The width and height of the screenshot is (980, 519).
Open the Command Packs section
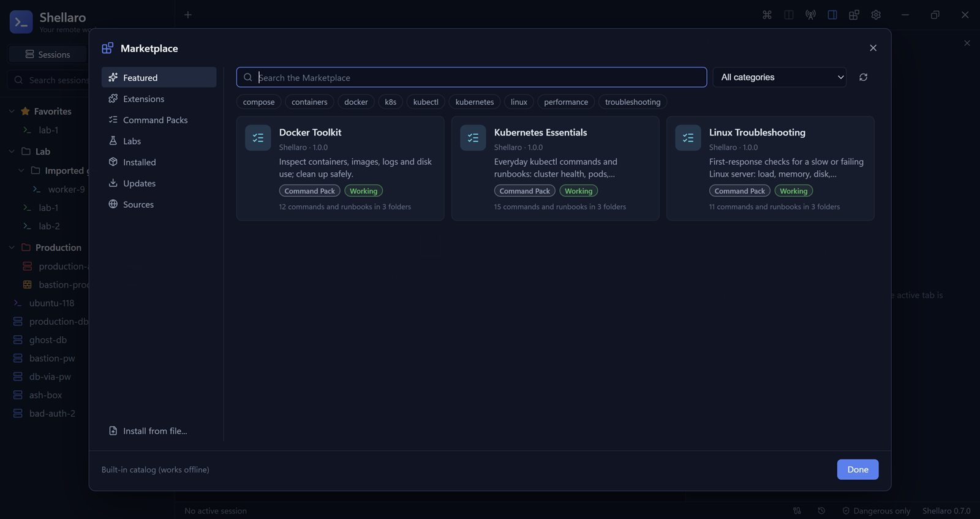[x=159, y=119]
